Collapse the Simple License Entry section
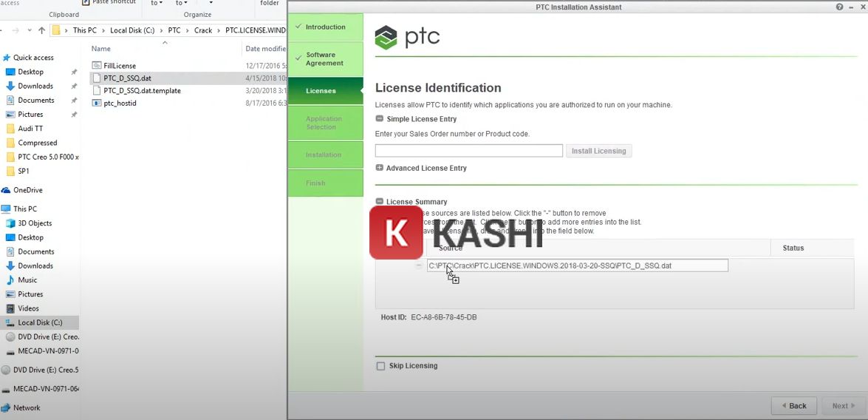 [379, 118]
